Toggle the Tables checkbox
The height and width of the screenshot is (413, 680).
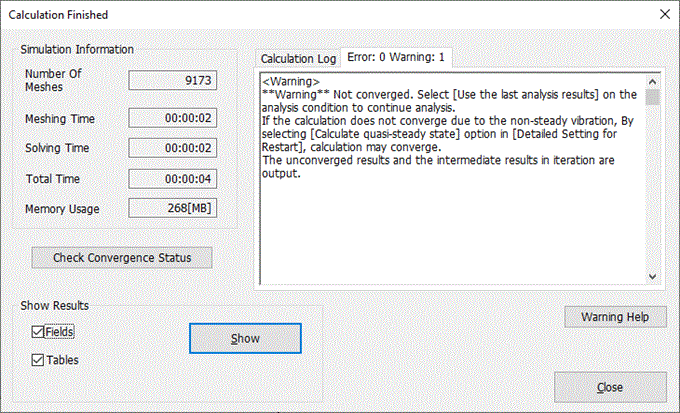point(39,360)
